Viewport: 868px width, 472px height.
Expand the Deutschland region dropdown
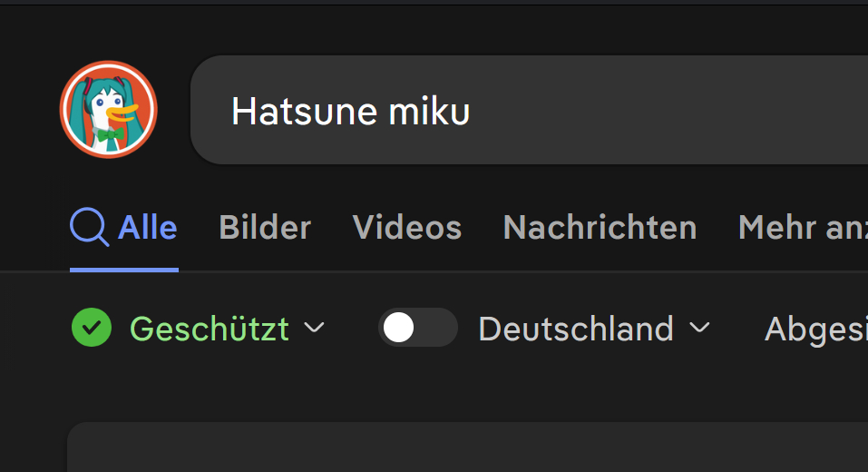tap(593, 328)
